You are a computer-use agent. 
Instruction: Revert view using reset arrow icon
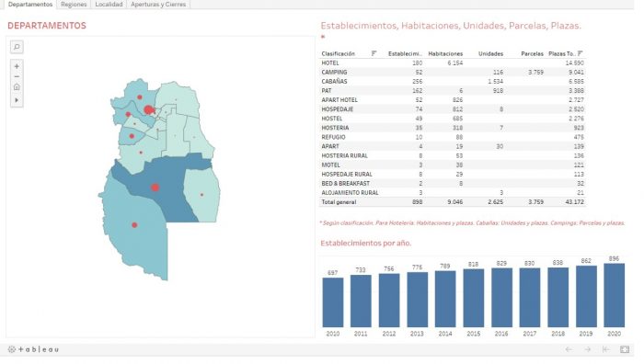(x=605, y=349)
